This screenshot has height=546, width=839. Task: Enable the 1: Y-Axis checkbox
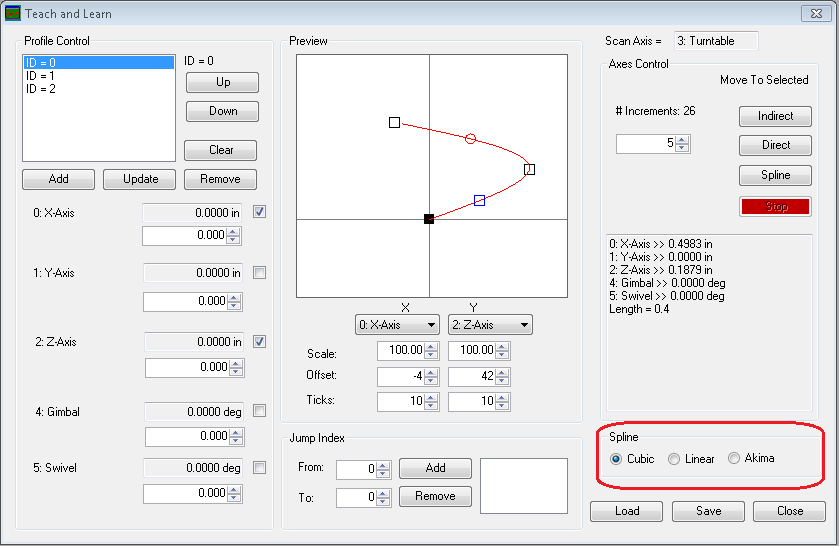tap(259, 273)
